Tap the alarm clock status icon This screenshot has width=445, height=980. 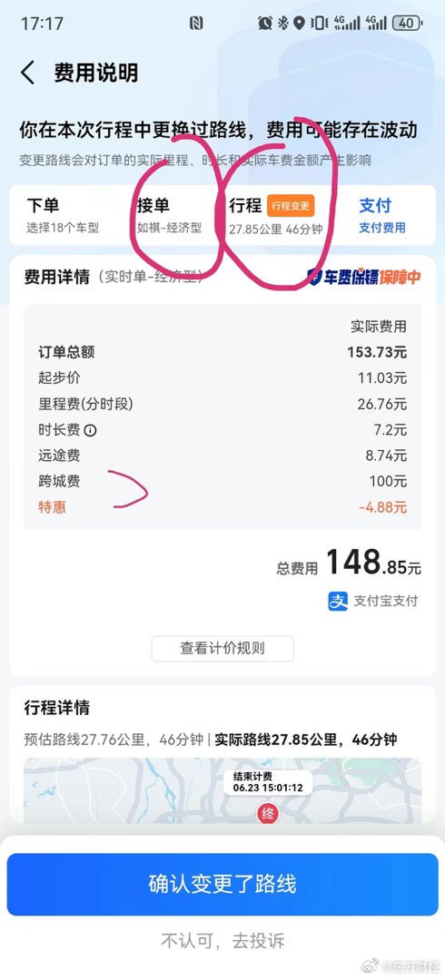265,24
